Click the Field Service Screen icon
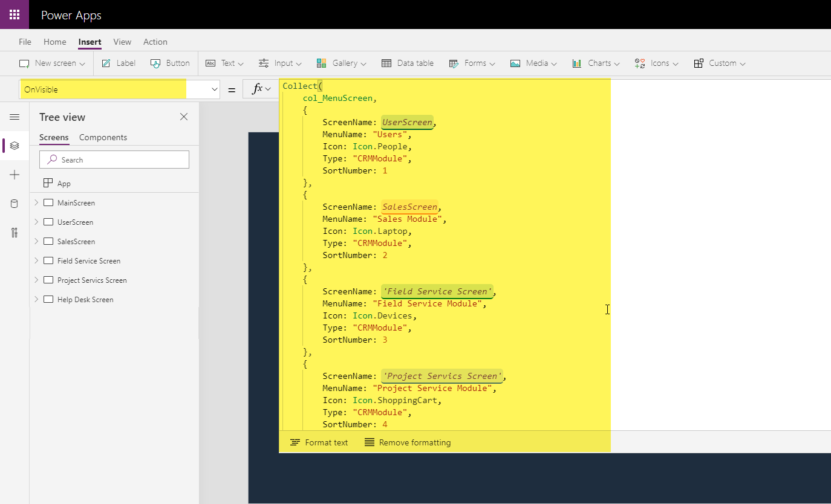 (x=49, y=261)
